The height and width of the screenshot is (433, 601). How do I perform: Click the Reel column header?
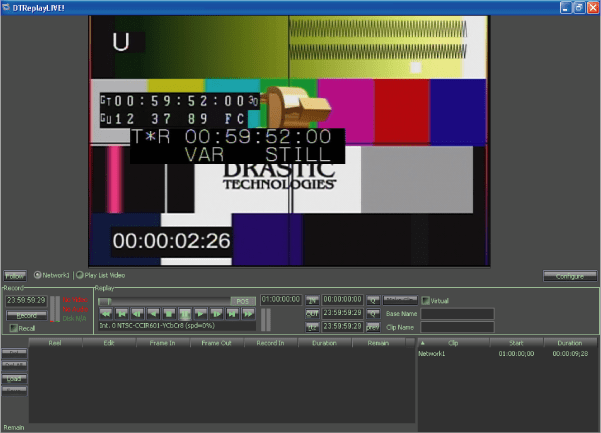(x=55, y=343)
